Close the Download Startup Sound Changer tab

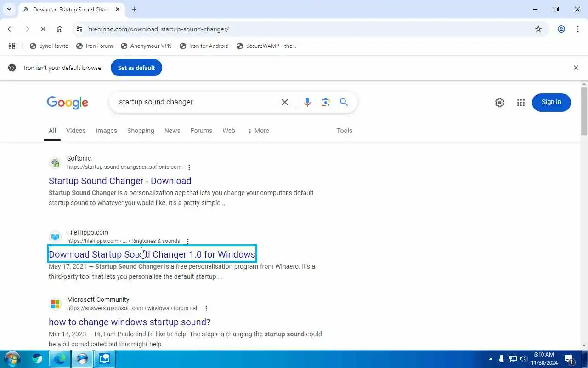(x=118, y=9)
